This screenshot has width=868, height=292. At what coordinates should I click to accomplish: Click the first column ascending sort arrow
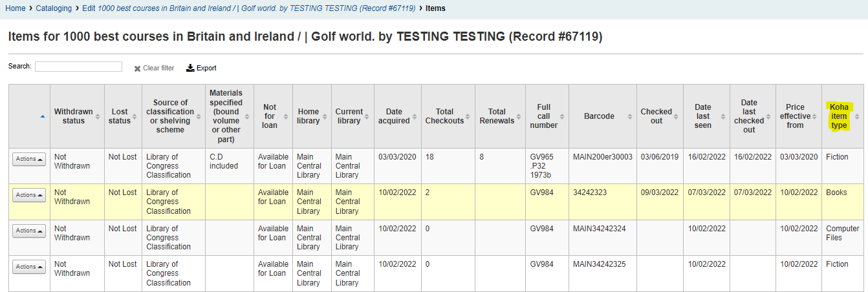43,116
